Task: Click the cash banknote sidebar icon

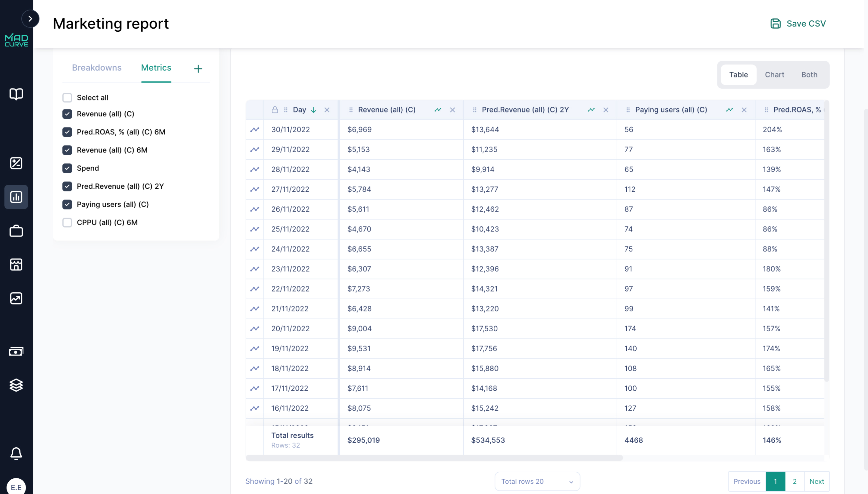Action: [x=16, y=352]
